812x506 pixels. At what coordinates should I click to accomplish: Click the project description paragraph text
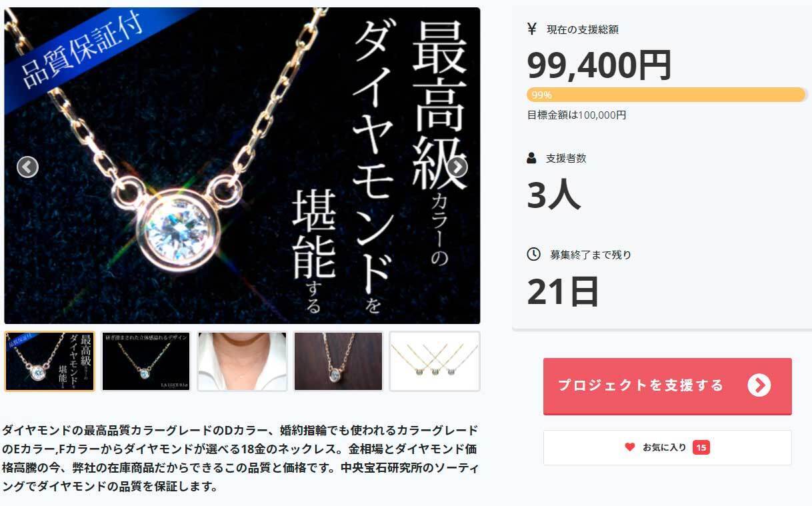pyautogui.click(x=240, y=458)
